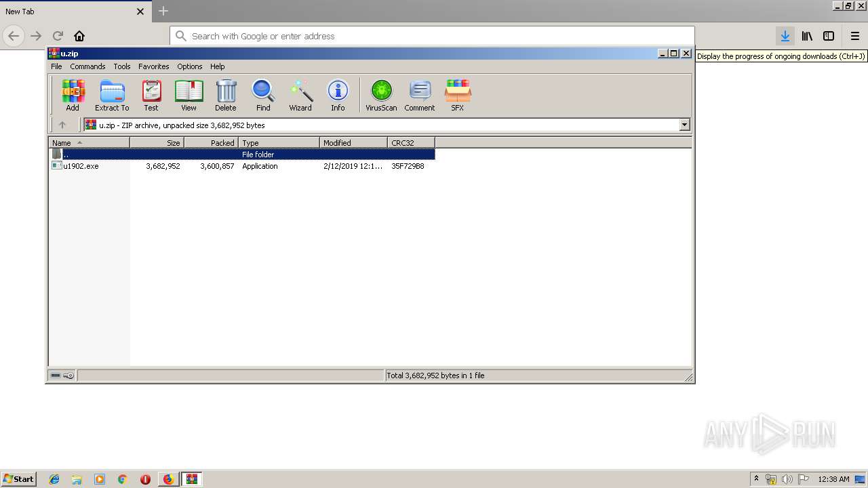Launch the Wizard tool
868x488 pixels.
coord(300,95)
